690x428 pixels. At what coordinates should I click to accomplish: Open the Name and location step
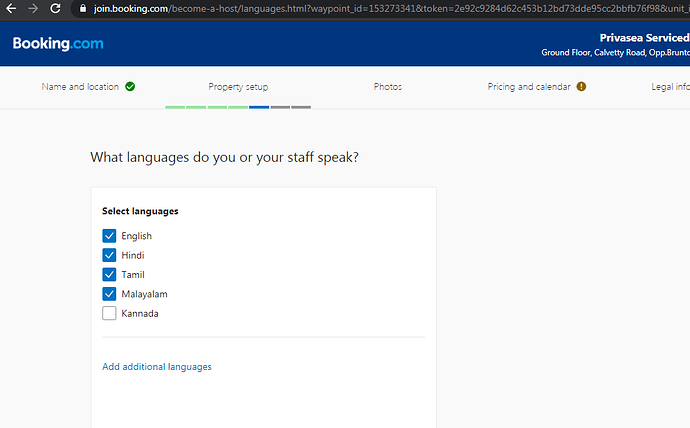[x=80, y=87]
